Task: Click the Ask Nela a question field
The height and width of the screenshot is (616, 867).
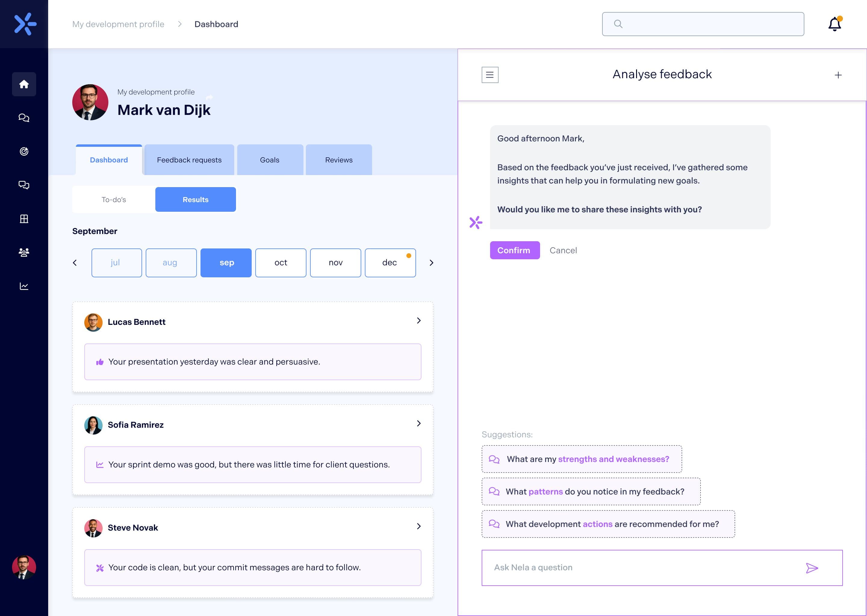Action: pos(645,568)
